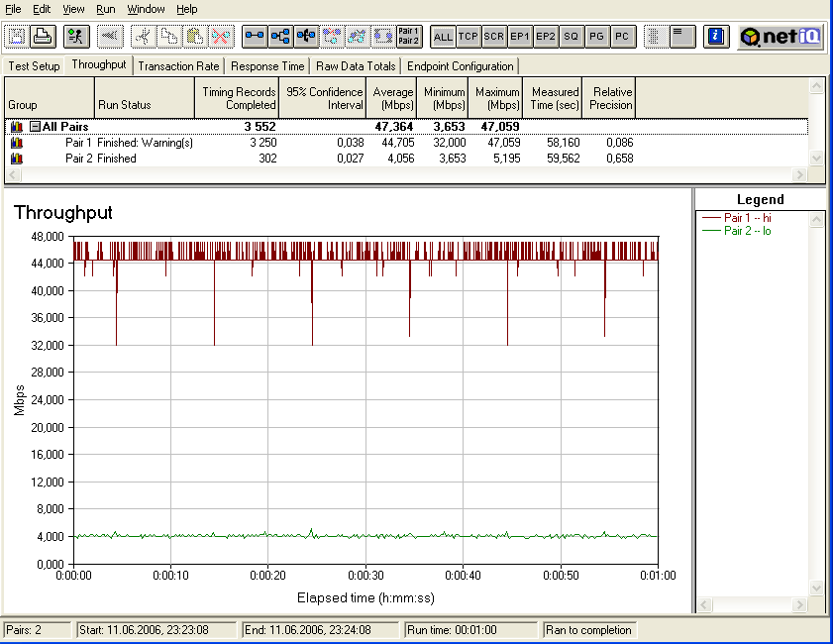Click the Run test running-man icon

click(x=76, y=37)
